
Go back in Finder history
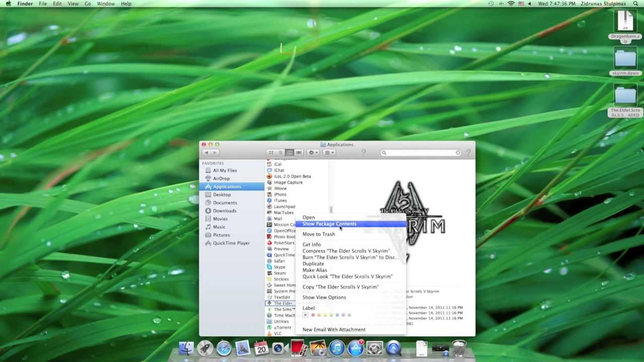click(x=206, y=152)
